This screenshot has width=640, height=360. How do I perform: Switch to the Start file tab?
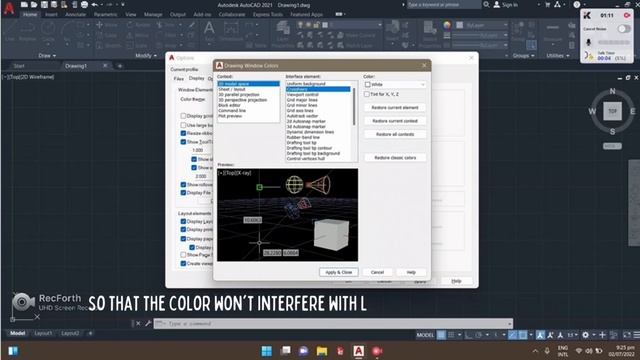pyautogui.click(x=19, y=66)
